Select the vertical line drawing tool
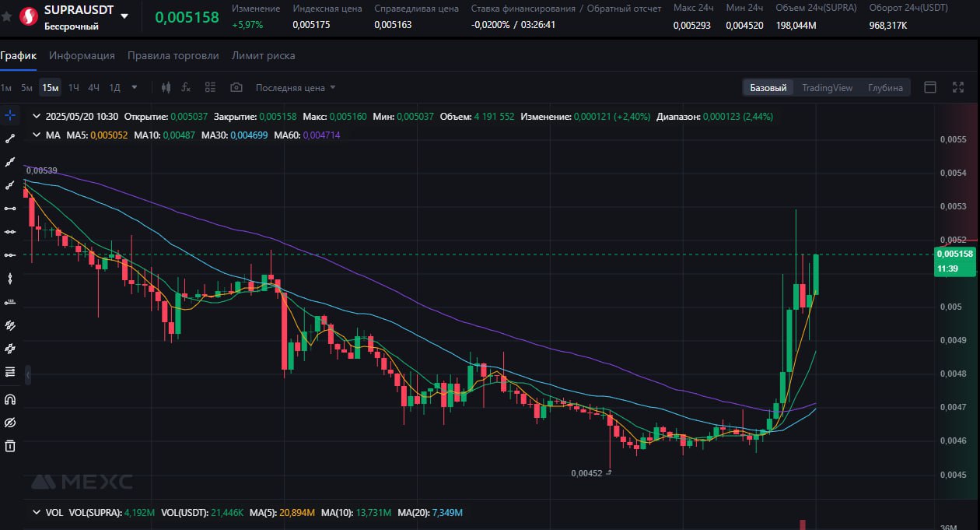The height and width of the screenshot is (530, 980). [10, 278]
